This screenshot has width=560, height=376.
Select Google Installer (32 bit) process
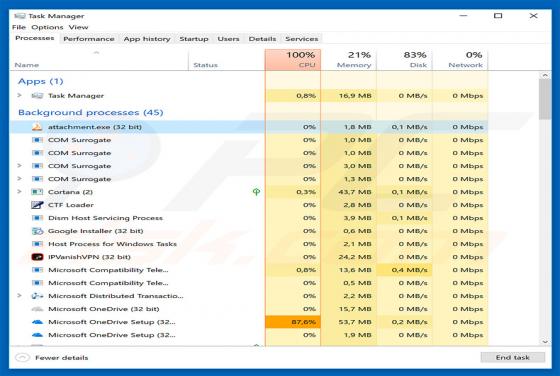[249, 231]
